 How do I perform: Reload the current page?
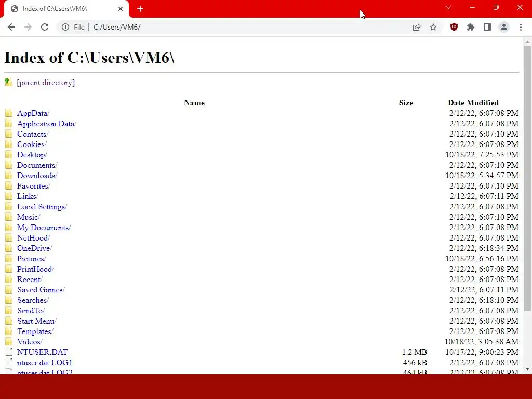tap(45, 27)
